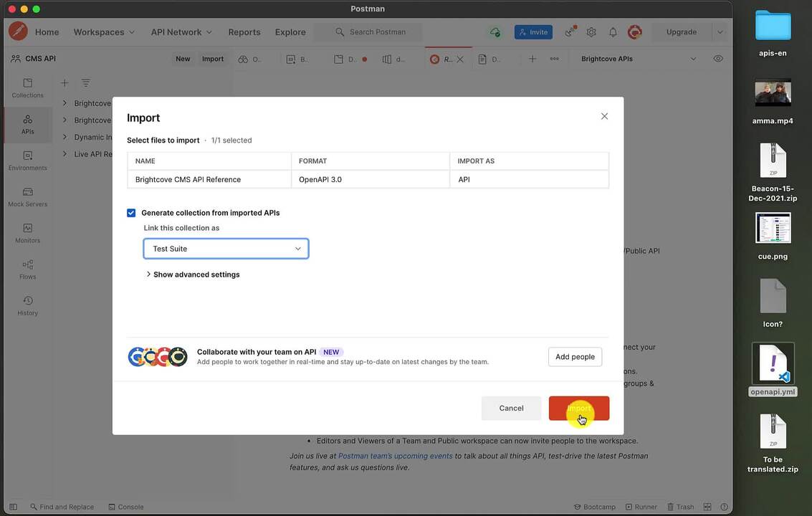Viewport: 812px width, 516px height.
Task: Expand the first Brightcove API tree item
Action: point(65,103)
